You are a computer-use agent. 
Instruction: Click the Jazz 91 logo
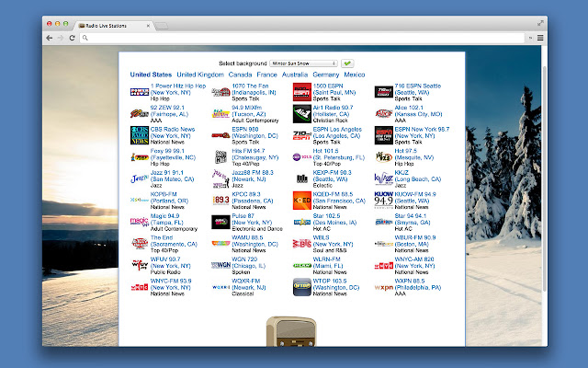pyautogui.click(x=140, y=178)
